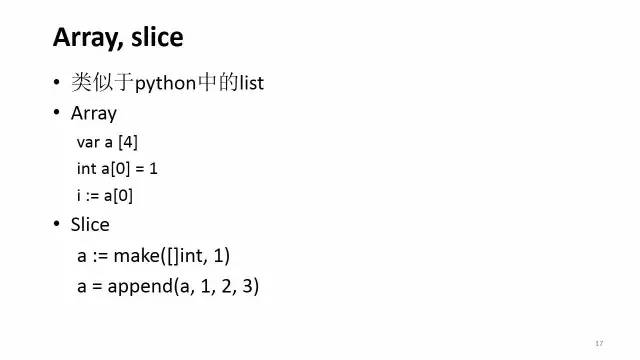Click the word 'slice' in the title

pos(157,37)
